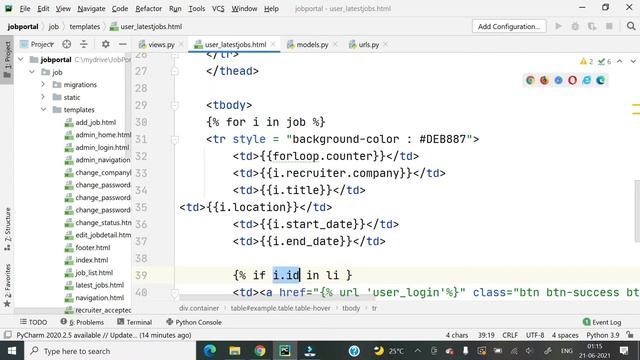640x360 pixels.
Task: Click the warnings count indicator
Action: coord(587,62)
